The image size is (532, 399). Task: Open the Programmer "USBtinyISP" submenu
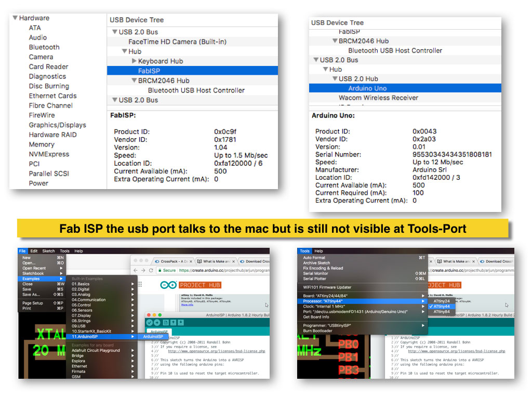point(362,325)
